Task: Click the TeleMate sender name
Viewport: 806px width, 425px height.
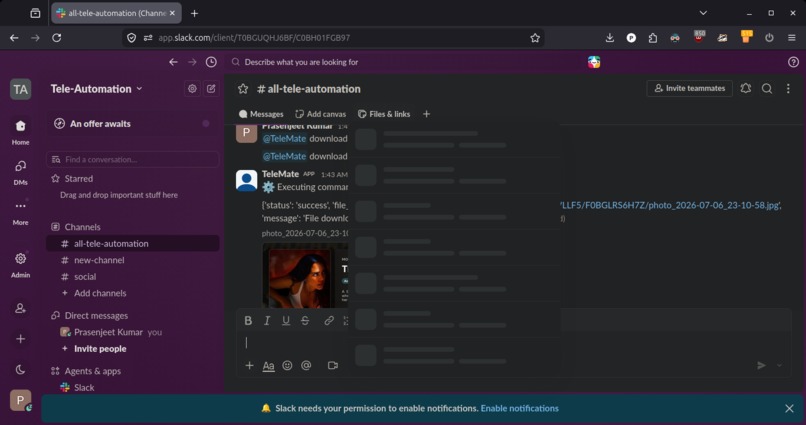Action: [280, 174]
